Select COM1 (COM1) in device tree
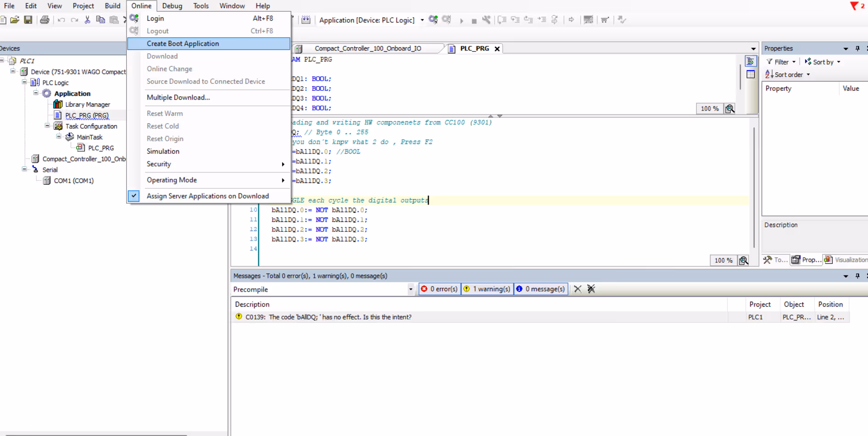 73,181
